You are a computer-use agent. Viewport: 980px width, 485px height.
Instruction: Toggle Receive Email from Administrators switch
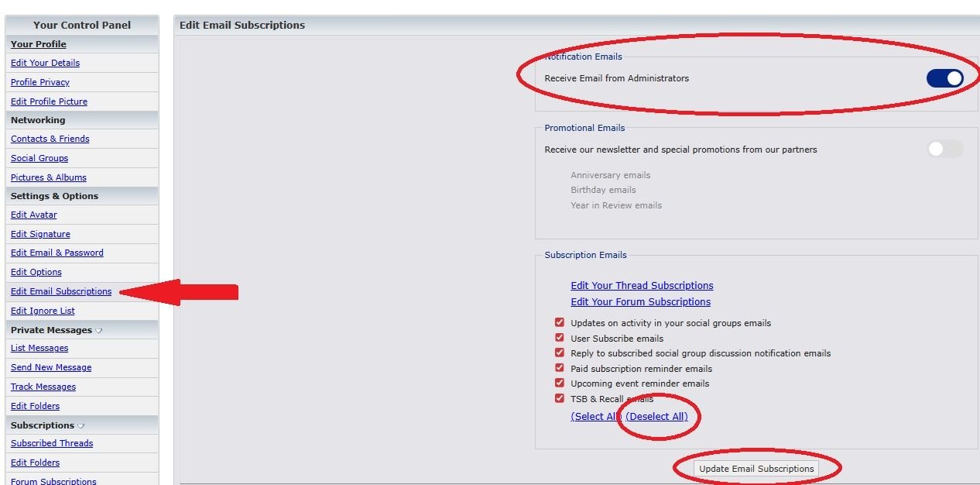944,78
